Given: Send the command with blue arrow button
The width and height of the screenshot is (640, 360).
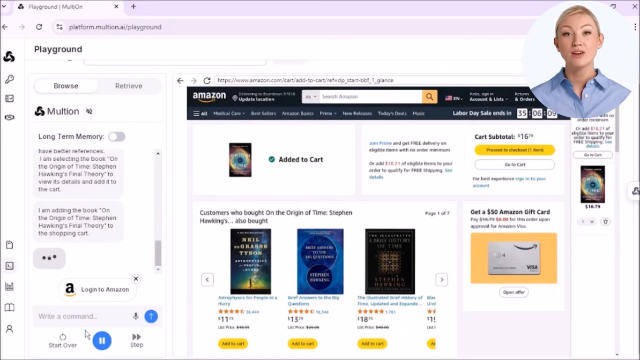Looking at the screenshot, I should click(x=151, y=316).
